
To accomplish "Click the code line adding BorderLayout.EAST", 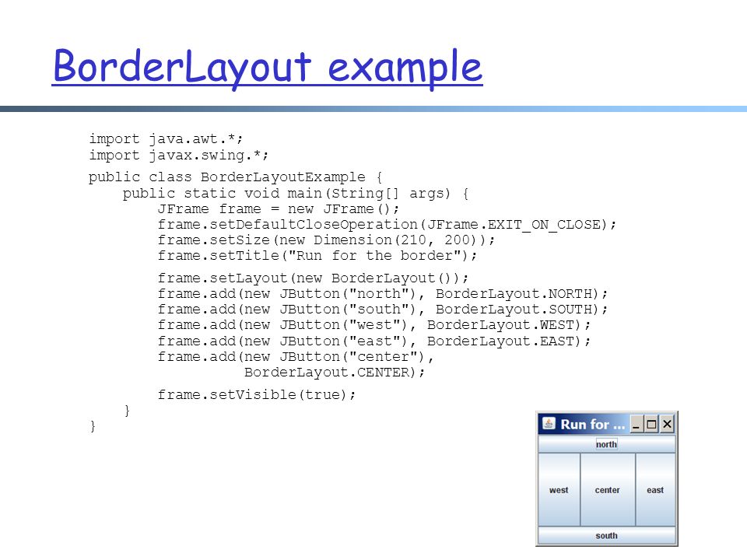I will (374, 341).
